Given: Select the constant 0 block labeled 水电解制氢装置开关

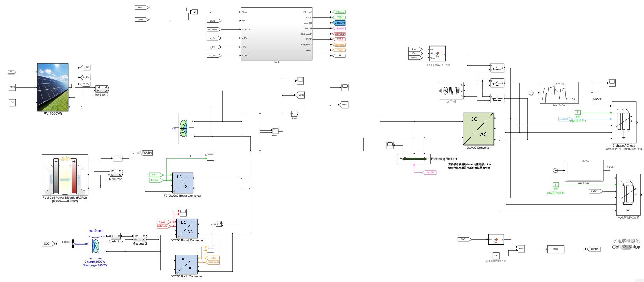Looking at the screenshot, I should pos(496,256).
